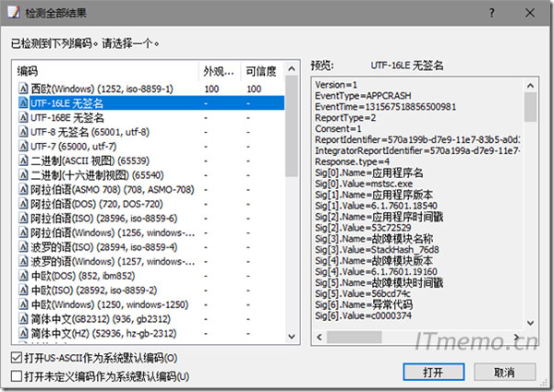Click the icon beside 波罗的语(Windows) (1257)
The height and width of the screenshot is (392, 554).
point(23,261)
